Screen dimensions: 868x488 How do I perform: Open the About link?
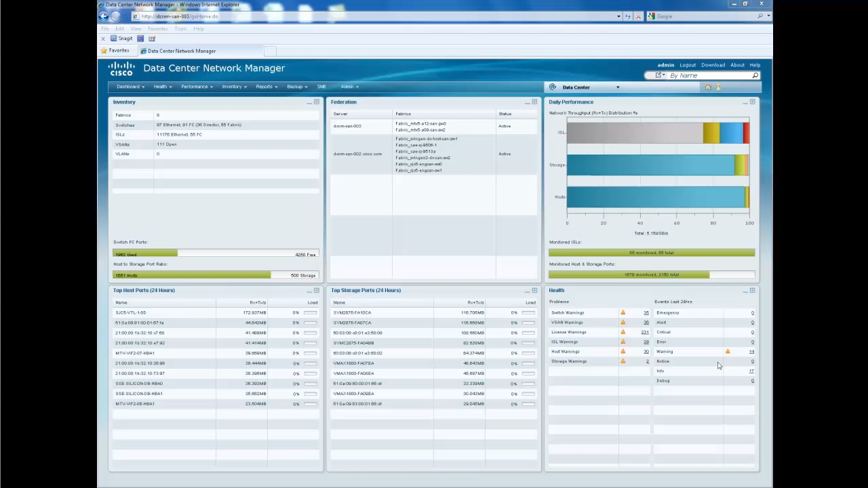coord(737,65)
